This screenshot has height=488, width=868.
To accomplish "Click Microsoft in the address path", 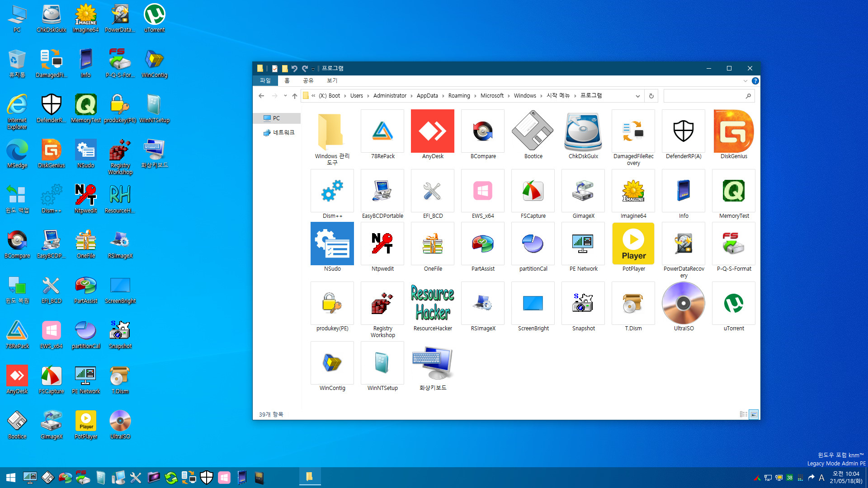I will coord(492,96).
